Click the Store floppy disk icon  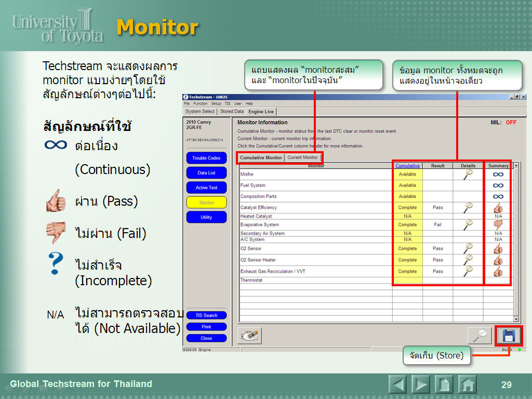coord(509,336)
